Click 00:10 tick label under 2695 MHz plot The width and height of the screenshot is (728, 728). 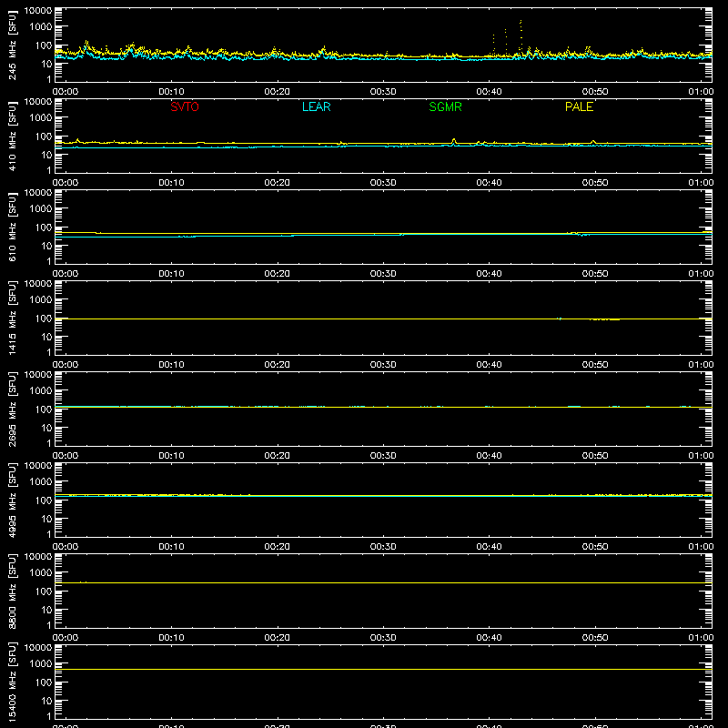click(x=171, y=456)
